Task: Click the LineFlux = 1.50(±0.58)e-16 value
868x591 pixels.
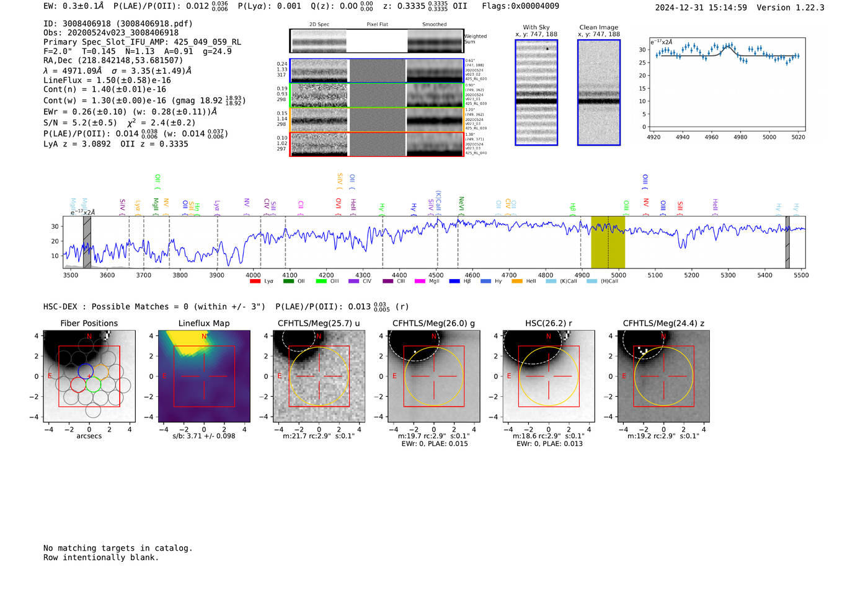Action: [x=107, y=80]
